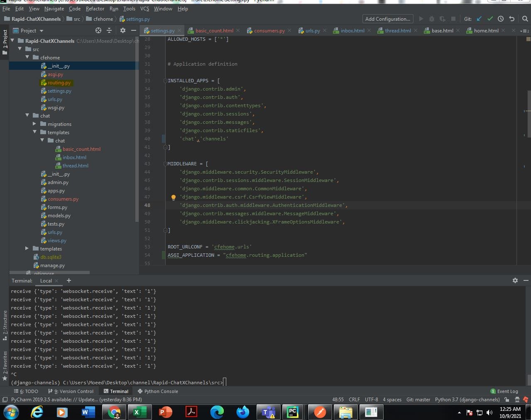The width and height of the screenshot is (531, 420).
Task: Open the VCS menu
Action: pos(144,8)
